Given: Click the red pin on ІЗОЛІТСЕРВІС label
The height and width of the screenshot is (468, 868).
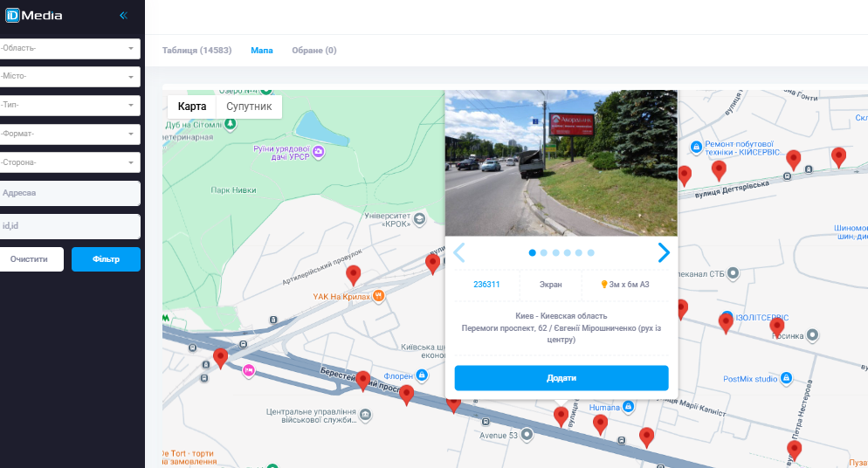Looking at the screenshot, I should pos(726,323).
